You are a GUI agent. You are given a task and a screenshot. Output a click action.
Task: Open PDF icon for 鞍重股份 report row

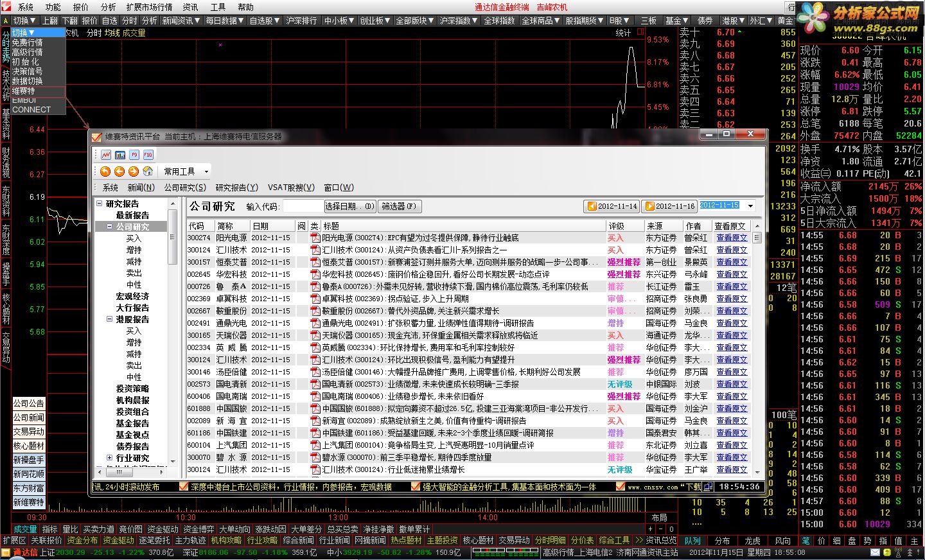[315, 311]
